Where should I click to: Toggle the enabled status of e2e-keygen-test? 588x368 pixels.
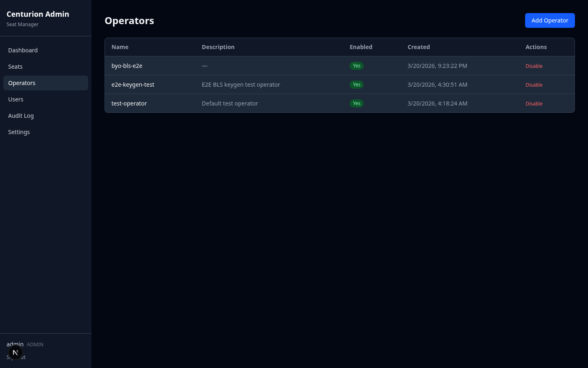tap(356, 85)
